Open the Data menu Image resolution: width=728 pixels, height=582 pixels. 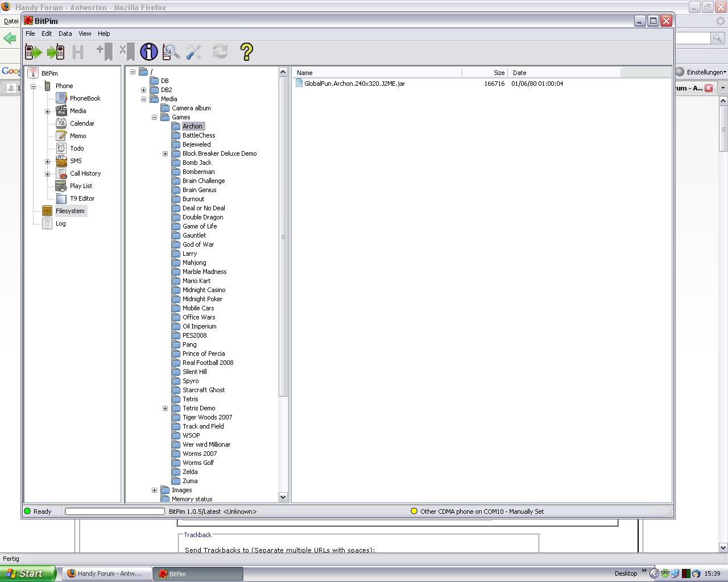65,34
